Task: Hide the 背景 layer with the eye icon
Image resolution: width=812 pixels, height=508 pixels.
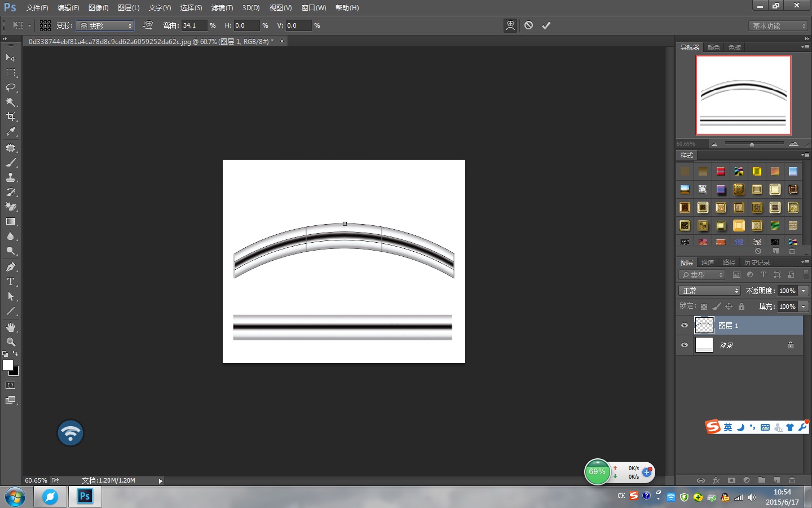Action: pos(685,345)
